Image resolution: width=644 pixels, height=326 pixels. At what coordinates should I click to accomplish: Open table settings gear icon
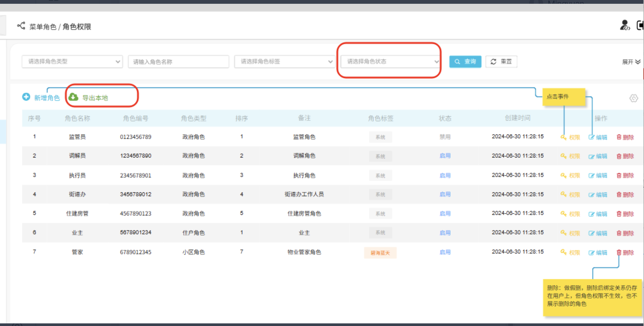pyautogui.click(x=634, y=98)
